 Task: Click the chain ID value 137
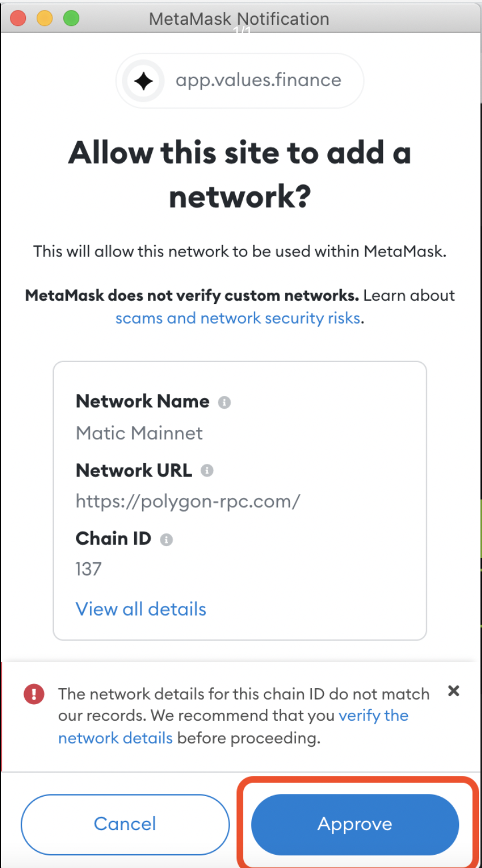click(89, 570)
